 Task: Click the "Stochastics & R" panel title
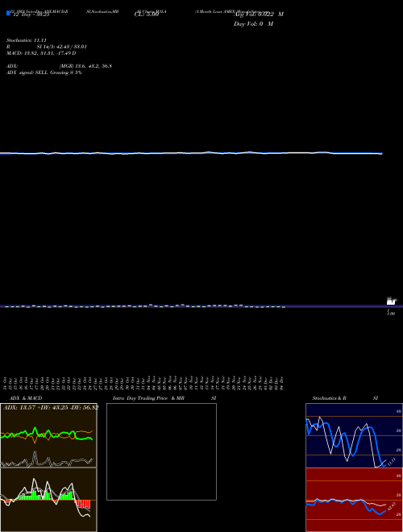tap(330, 398)
